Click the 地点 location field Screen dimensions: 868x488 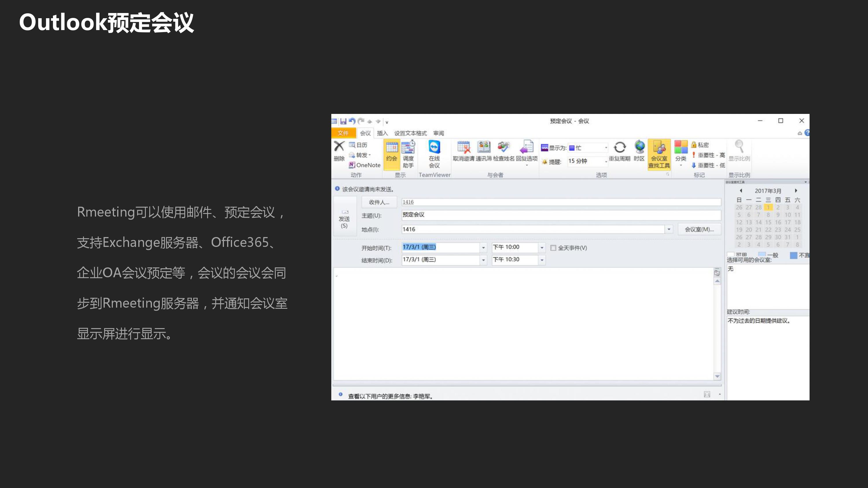pos(533,229)
